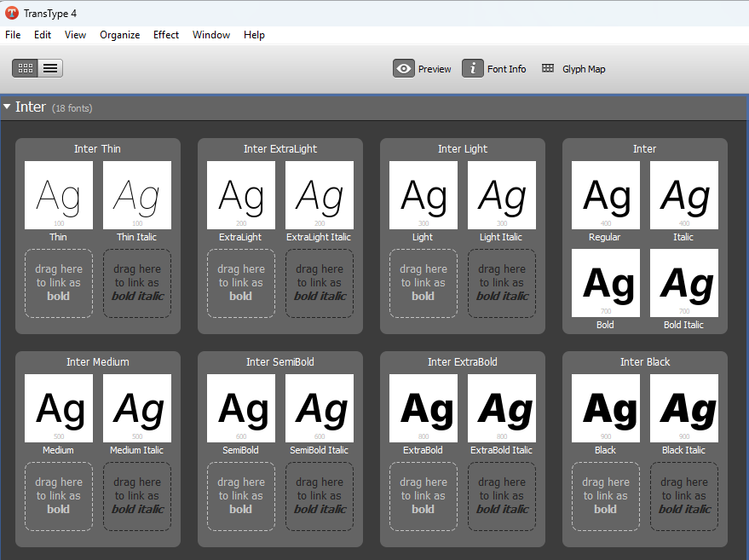Click the Glyph Map toolbar label
The width and height of the screenshot is (749, 560).
coord(584,69)
